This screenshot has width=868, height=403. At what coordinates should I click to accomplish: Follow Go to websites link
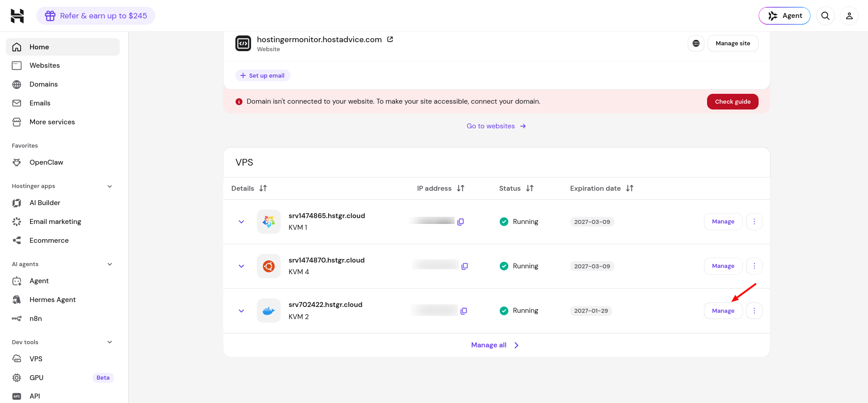(496, 126)
